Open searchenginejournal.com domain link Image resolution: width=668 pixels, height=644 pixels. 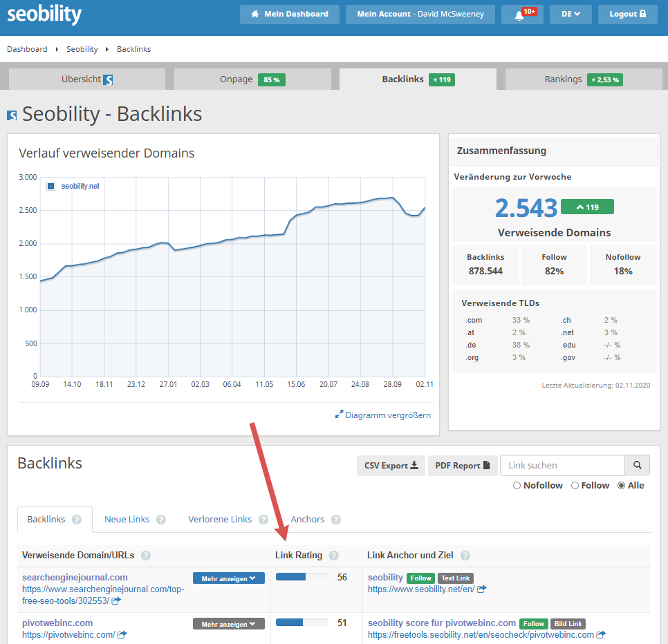75,577
